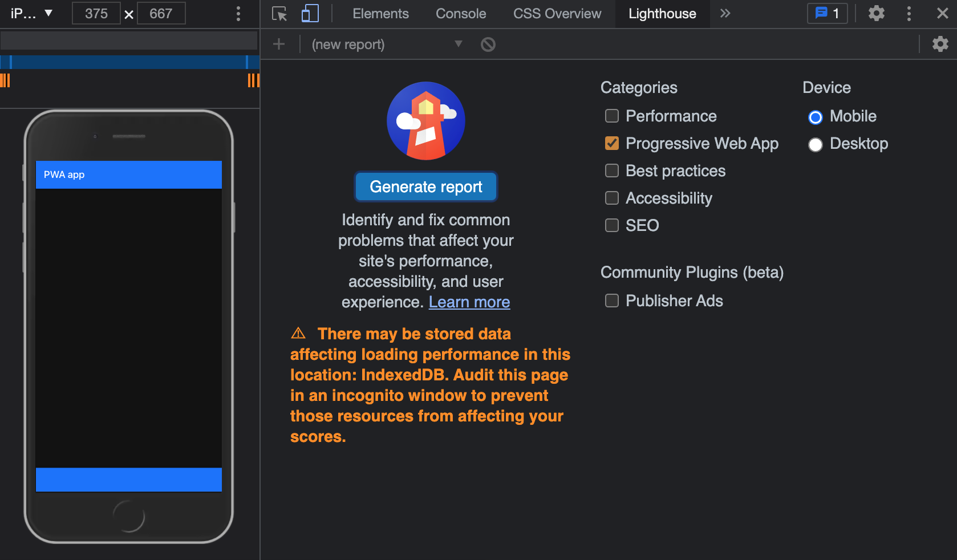Open DevTools settings gear icon
Image resolution: width=957 pixels, height=560 pixels.
(877, 13)
